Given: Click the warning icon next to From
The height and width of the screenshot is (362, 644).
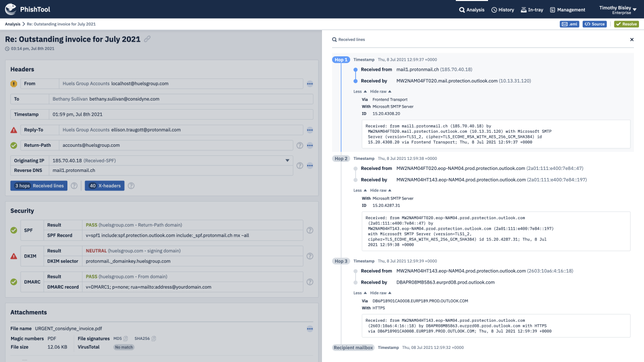Looking at the screenshot, I should coord(14,83).
